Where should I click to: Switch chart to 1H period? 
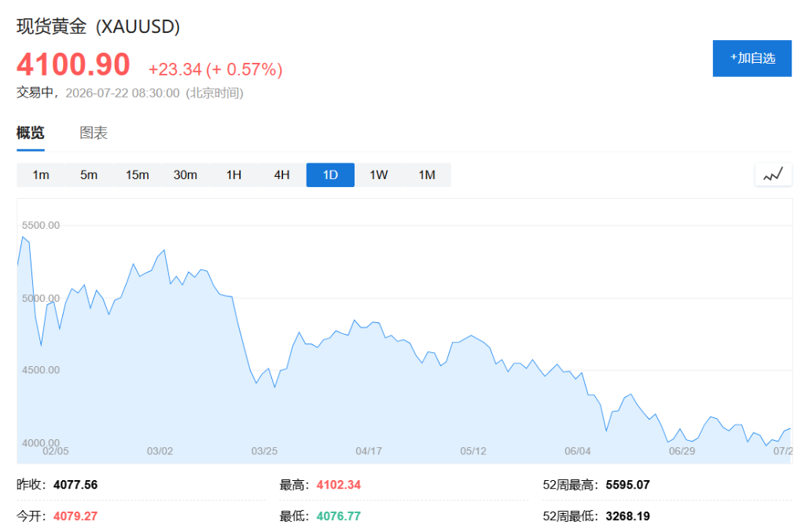tap(233, 175)
